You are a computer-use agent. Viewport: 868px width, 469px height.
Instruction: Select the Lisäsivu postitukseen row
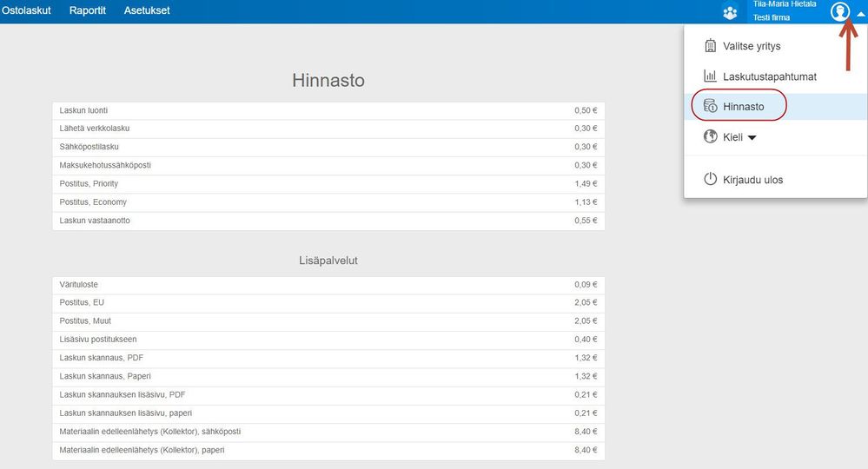pos(328,340)
